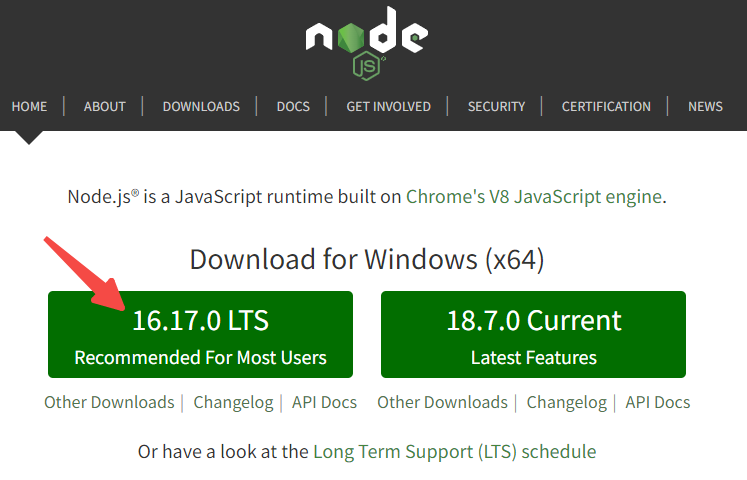This screenshot has width=747, height=480.
Task: Download the 16.17.0 LTS version
Action: coord(201,334)
